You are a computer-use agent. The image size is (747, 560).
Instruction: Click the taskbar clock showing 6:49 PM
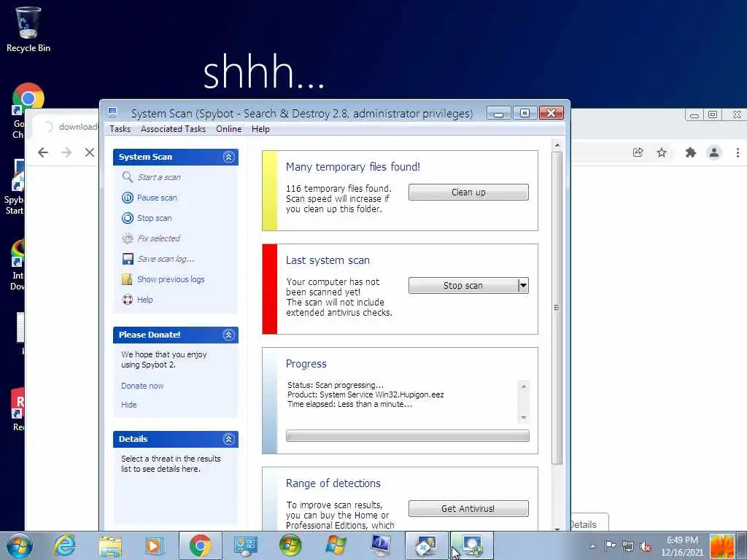[x=682, y=546]
